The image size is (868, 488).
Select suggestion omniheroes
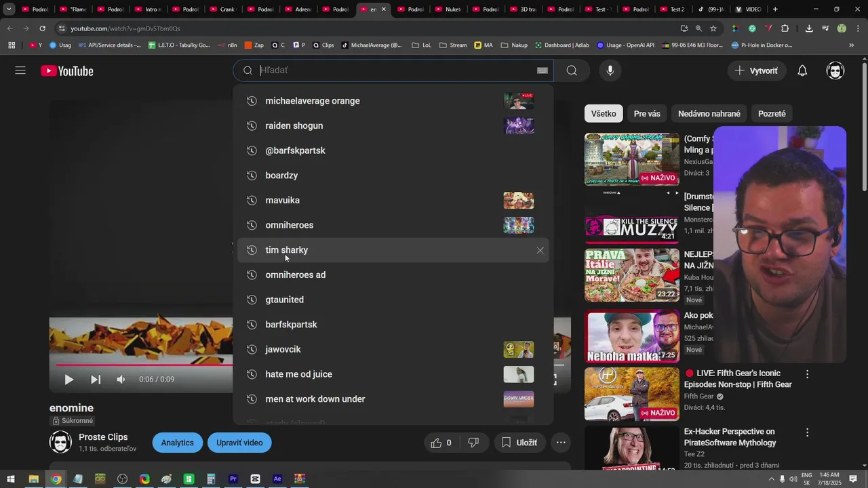pyautogui.click(x=393, y=225)
